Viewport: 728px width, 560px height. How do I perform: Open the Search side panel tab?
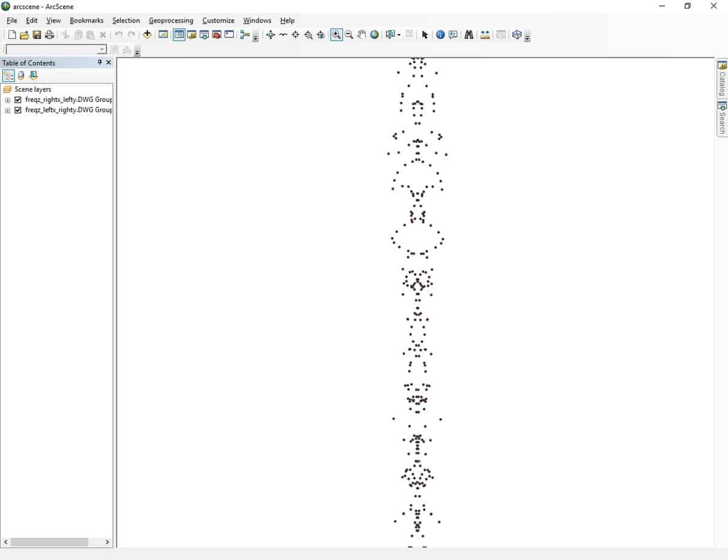722,118
